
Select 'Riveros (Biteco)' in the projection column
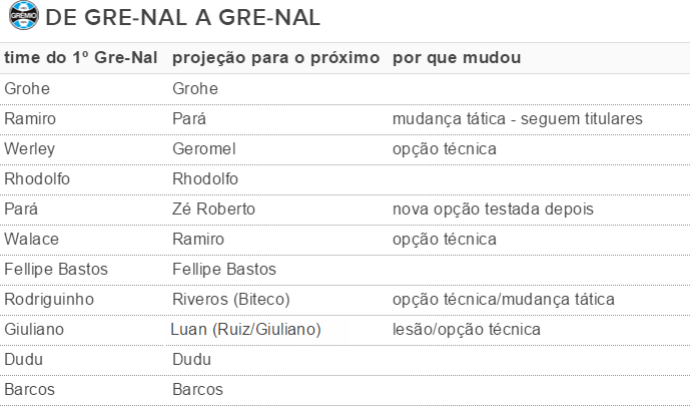tap(231, 299)
